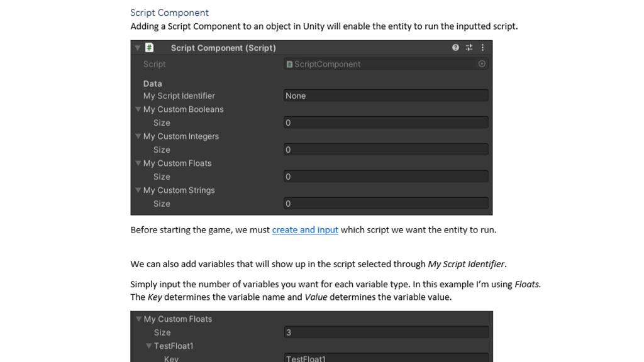This screenshot has width=644, height=362.
Task: Click the object picker circle icon
Action: tap(482, 64)
